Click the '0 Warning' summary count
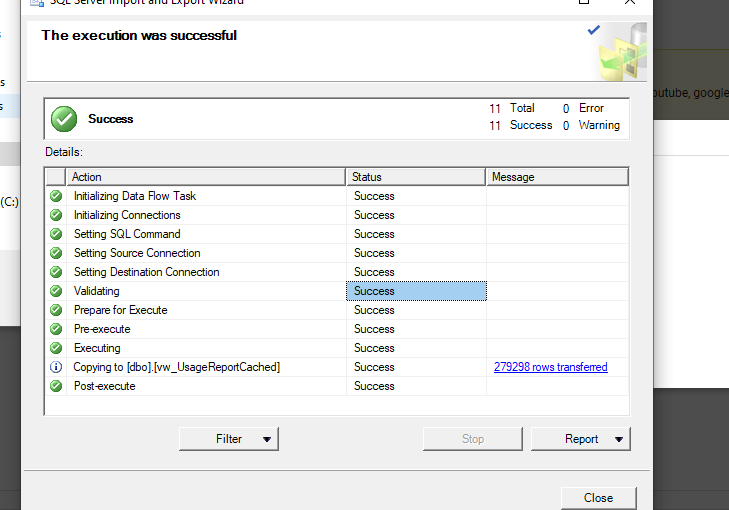This screenshot has height=510, width=729. point(591,126)
